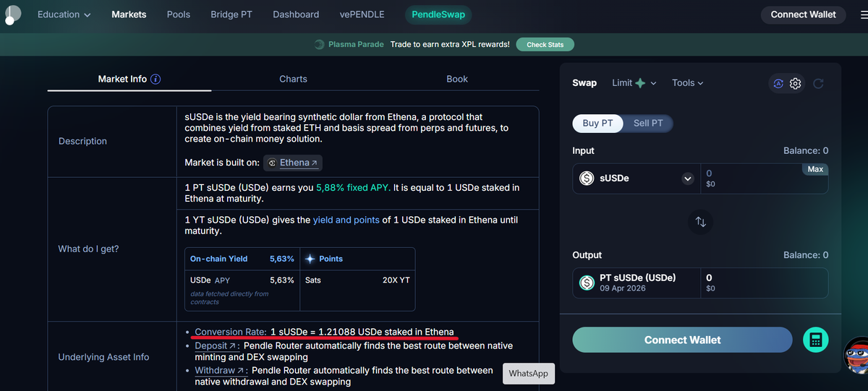Click the green sparkle next to Limit
This screenshot has width=868, height=391.
pos(640,83)
